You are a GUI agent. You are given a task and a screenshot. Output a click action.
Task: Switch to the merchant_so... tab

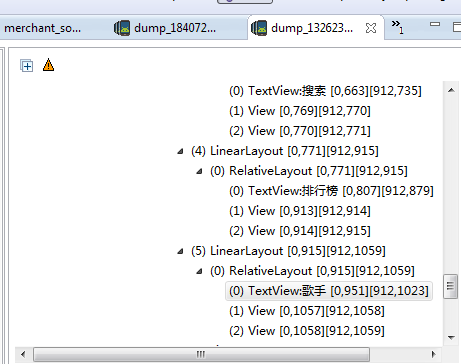[42, 28]
